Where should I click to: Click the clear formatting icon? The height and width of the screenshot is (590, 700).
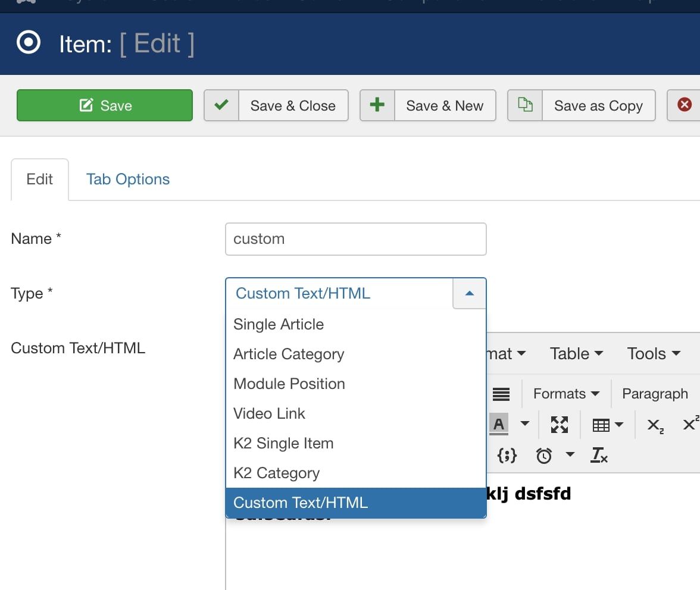coord(599,456)
